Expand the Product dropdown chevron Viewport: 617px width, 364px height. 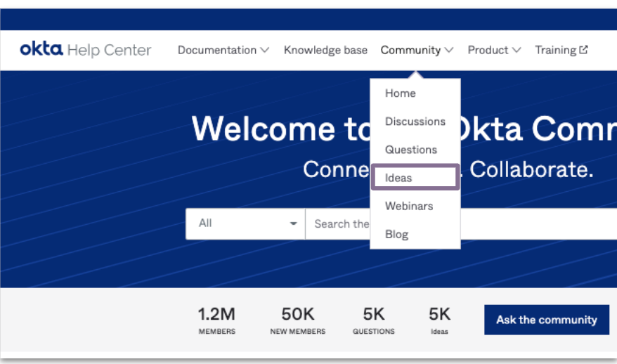tap(517, 51)
